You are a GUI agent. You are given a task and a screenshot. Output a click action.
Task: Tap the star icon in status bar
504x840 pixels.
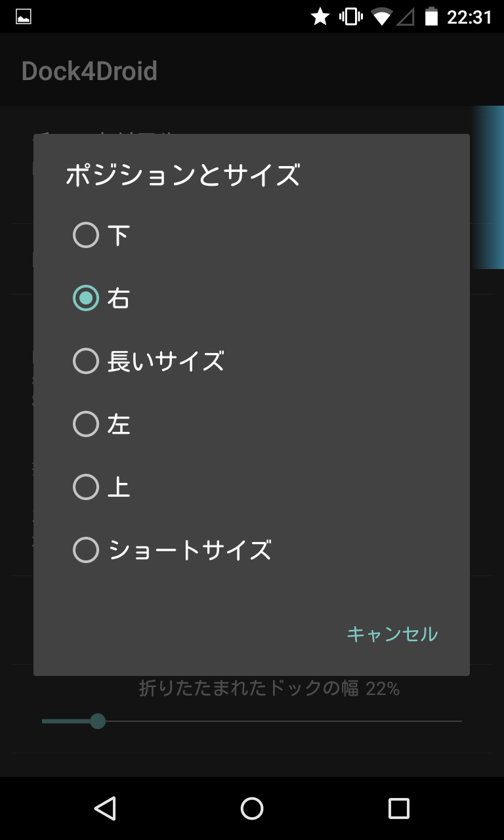coord(320,17)
